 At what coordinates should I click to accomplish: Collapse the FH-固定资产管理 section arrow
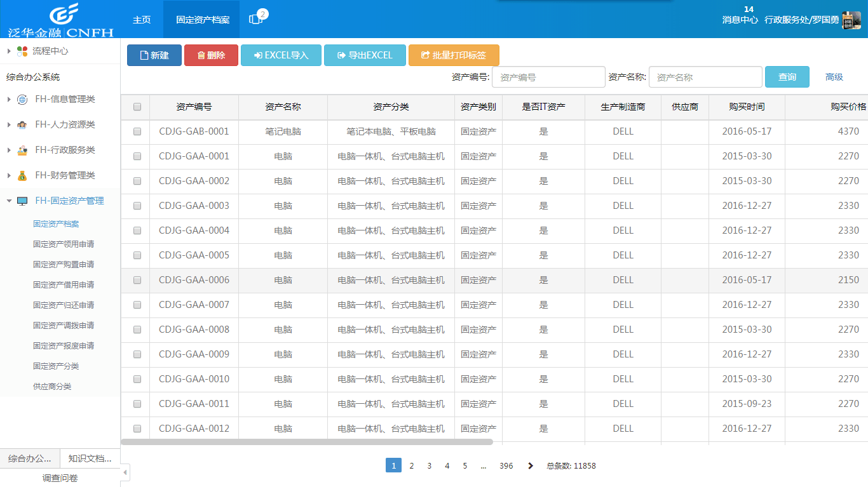9,201
